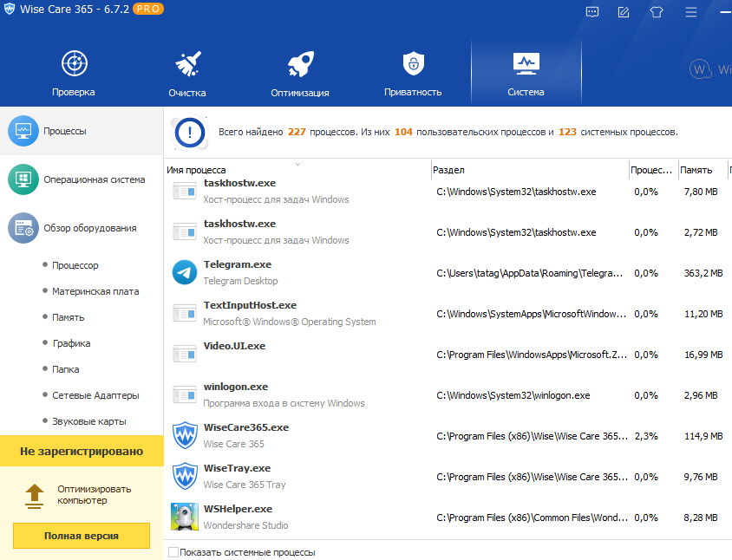Select the Telegram.exe process name
The height and width of the screenshot is (560, 732).
(238, 264)
